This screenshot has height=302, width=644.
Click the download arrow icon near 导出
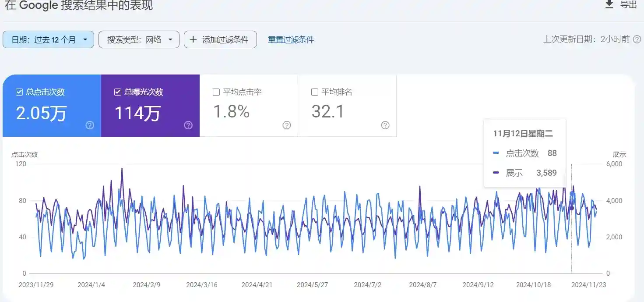tap(609, 5)
